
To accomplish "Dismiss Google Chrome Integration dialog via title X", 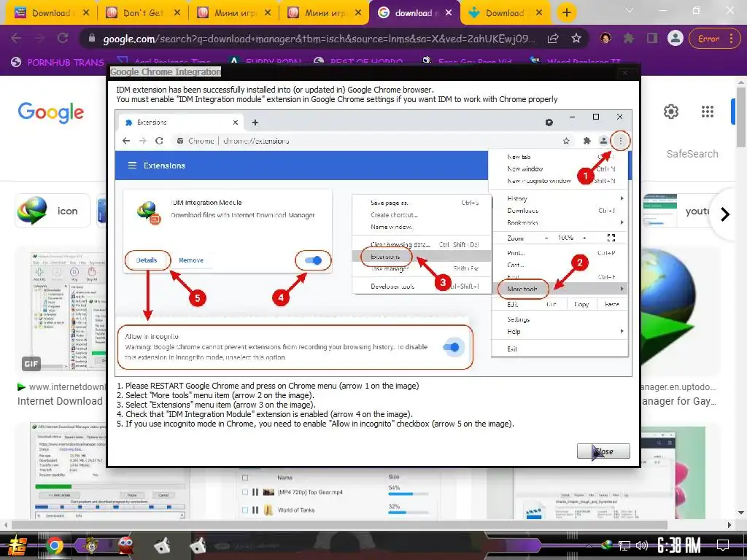I will 624,72.
